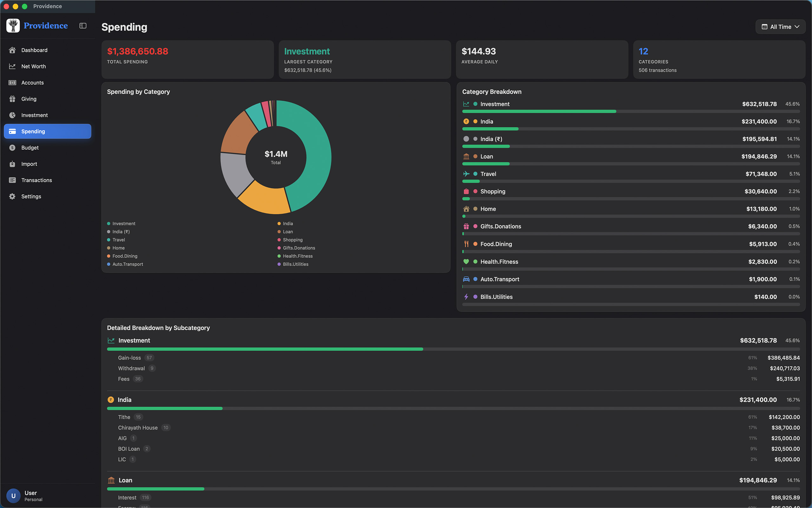Click the Auto.Transport car icon
Viewport: 812px width, 508px height.
pyautogui.click(x=466, y=279)
